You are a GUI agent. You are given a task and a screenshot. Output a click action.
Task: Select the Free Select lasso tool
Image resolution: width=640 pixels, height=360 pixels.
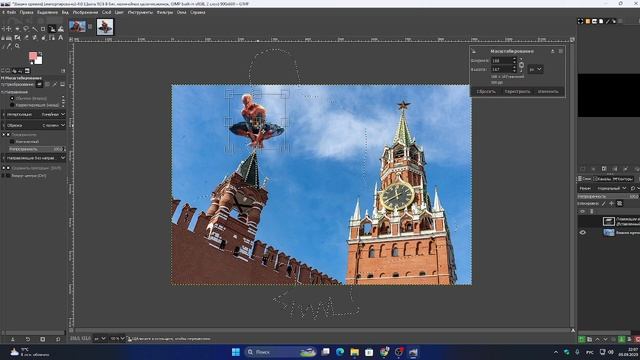coord(26,29)
